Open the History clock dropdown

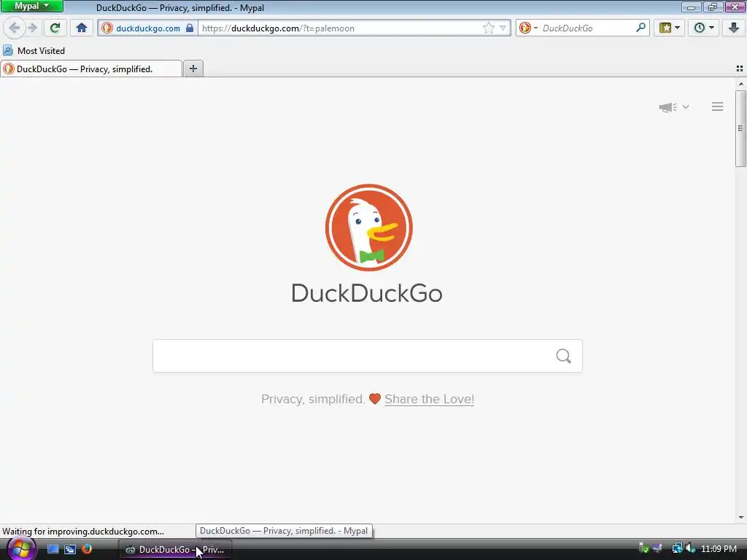tap(704, 28)
